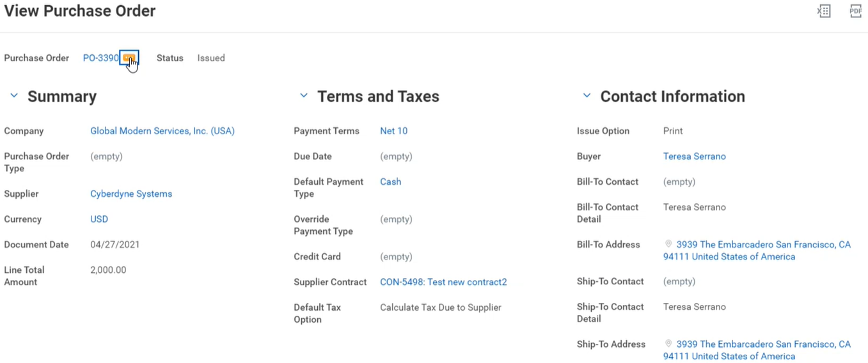Open Bill-To Address 3939 The Embarcadero link

pyautogui.click(x=763, y=245)
